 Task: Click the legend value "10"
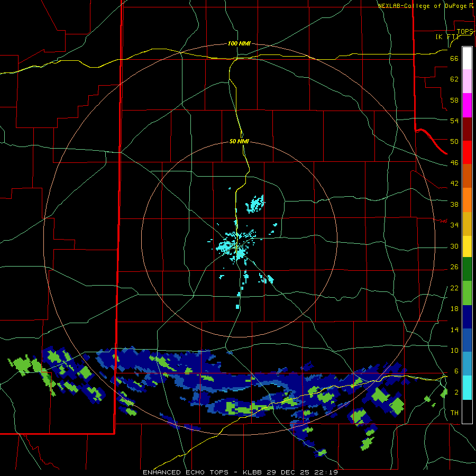click(x=454, y=350)
